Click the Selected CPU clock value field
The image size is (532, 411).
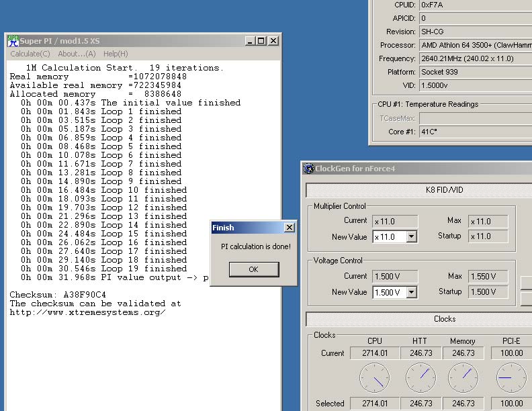(x=374, y=404)
